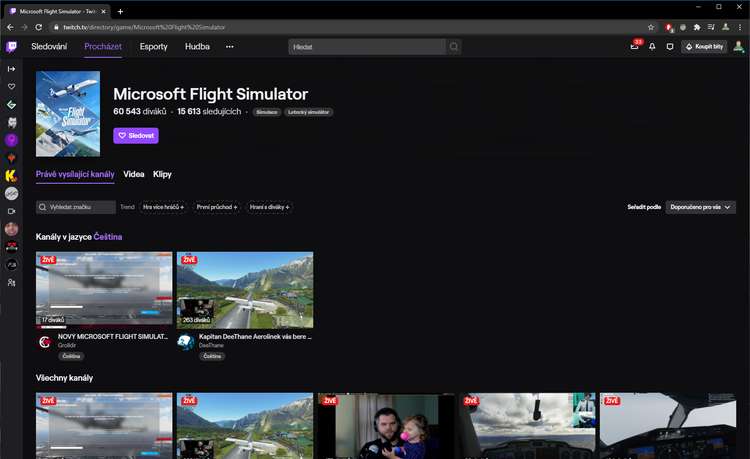Open the NOVY MICROSOFT FLIGHT SIMULAT... stream title
The height and width of the screenshot is (459, 750).
point(113,337)
